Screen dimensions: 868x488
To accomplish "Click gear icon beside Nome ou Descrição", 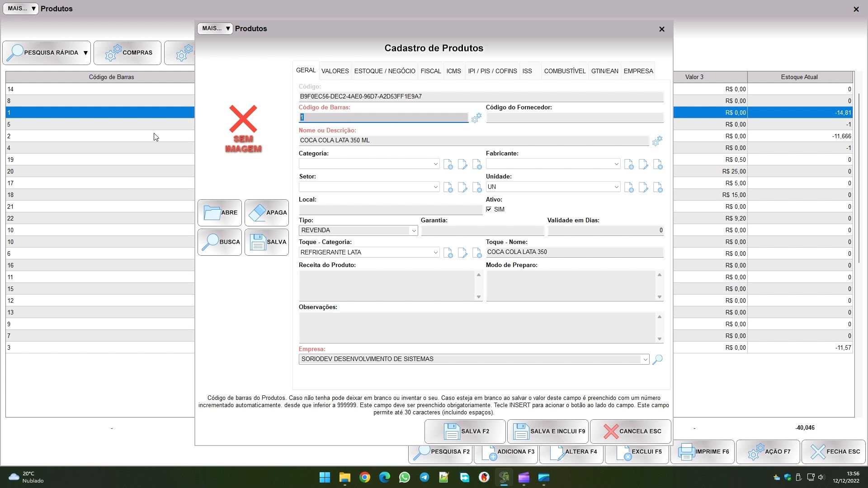I will click(x=657, y=141).
